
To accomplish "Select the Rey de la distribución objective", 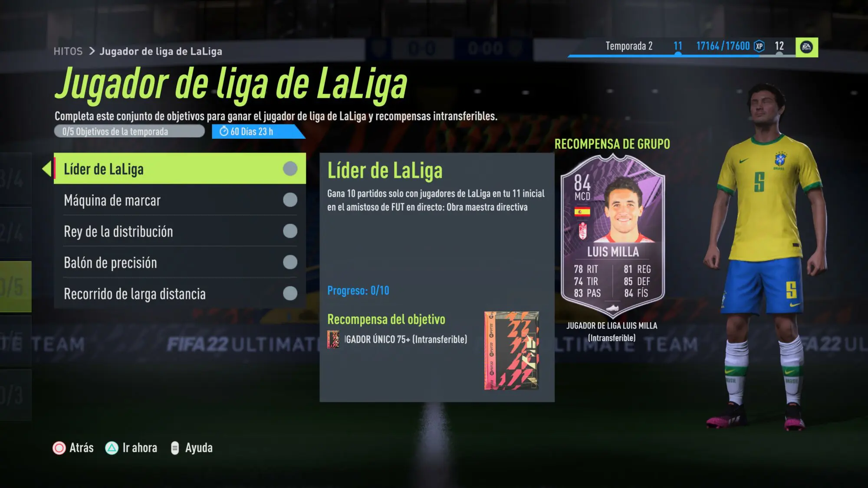I will click(x=180, y=231).
